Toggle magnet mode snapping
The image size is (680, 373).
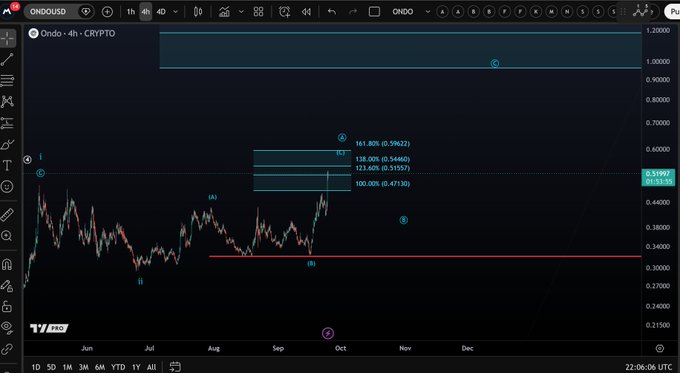point(7,264)
